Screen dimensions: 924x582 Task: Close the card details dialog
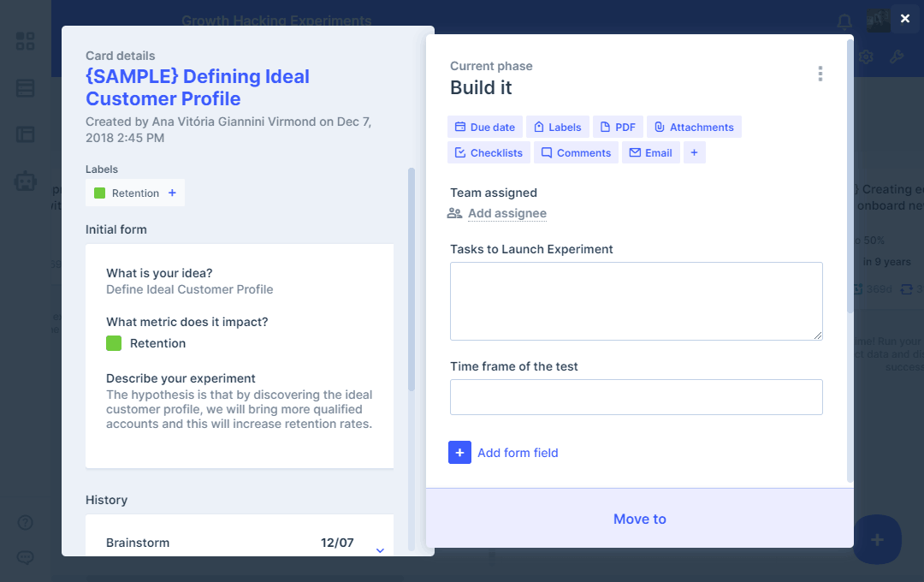pyautogui.click(x=904, y=19)
